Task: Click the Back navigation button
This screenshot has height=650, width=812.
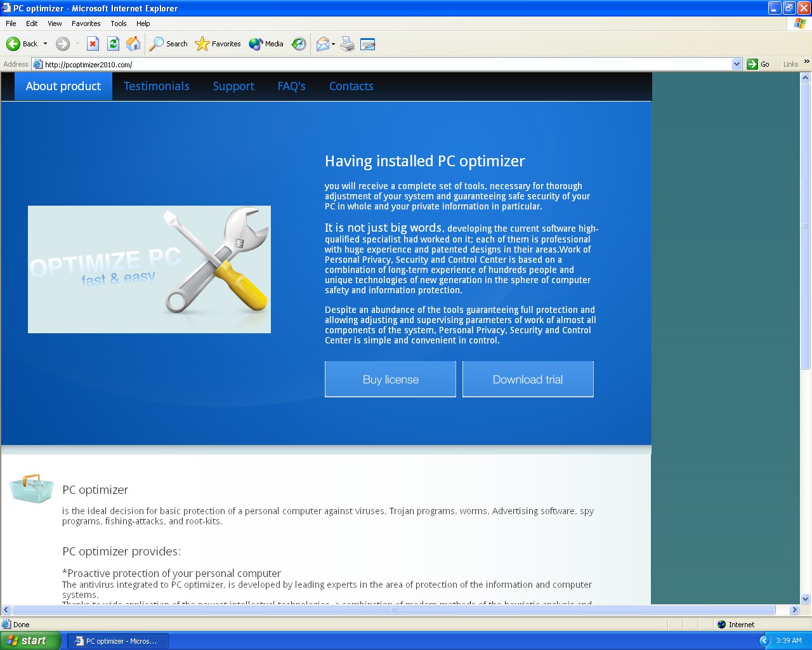Action: coord(22,44)
